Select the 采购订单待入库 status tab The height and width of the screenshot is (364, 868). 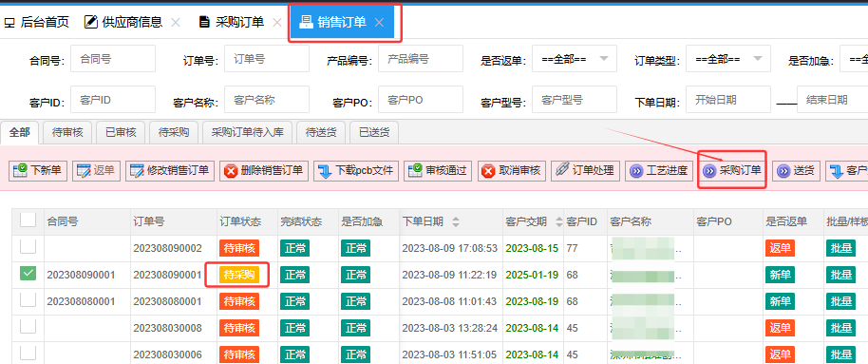[x=248, y=132]
